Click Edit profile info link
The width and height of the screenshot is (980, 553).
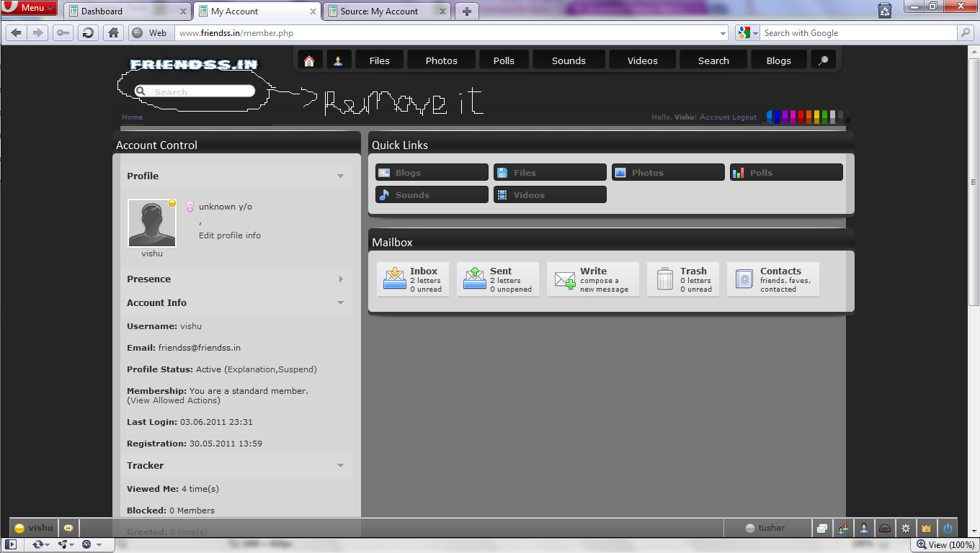[230, 235]
